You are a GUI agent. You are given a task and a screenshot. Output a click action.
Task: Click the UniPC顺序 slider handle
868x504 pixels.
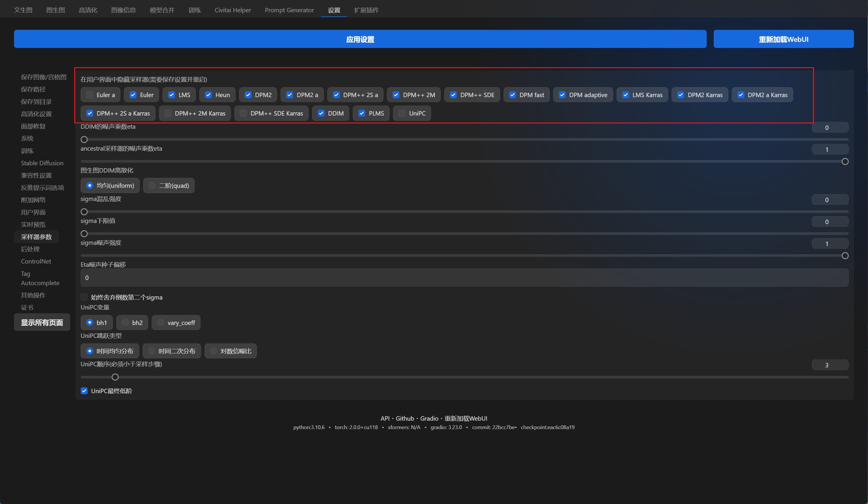(115, 377)
